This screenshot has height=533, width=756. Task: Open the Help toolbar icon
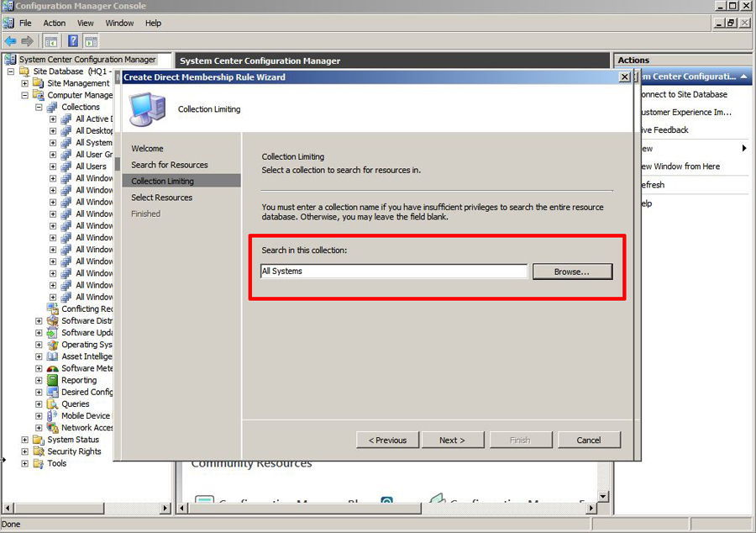(73, 41)
